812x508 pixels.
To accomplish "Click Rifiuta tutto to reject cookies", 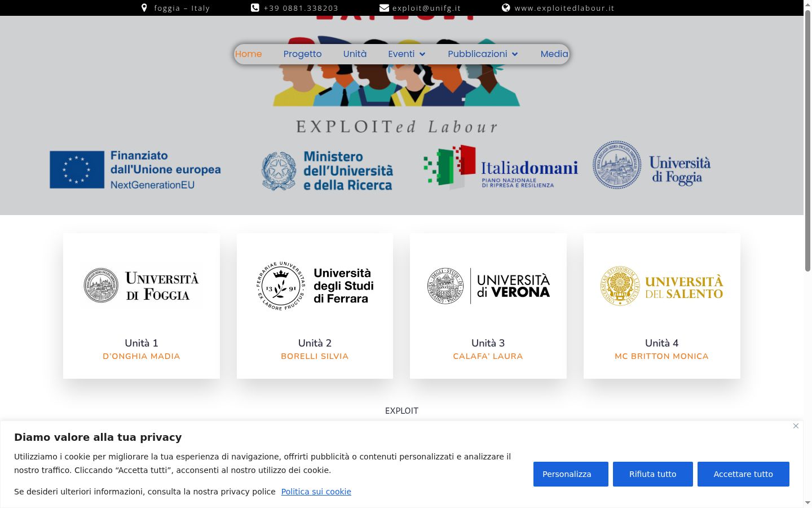I will [653, 474].
